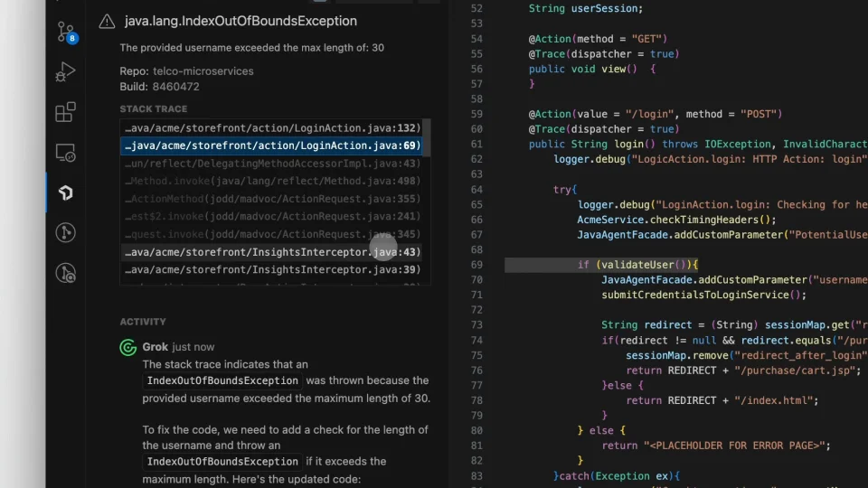Viewport: 868px width, 488px height.
Task: Click the stack trace list scrollbar
Action: pyautogui.click(x=427, y=138)
